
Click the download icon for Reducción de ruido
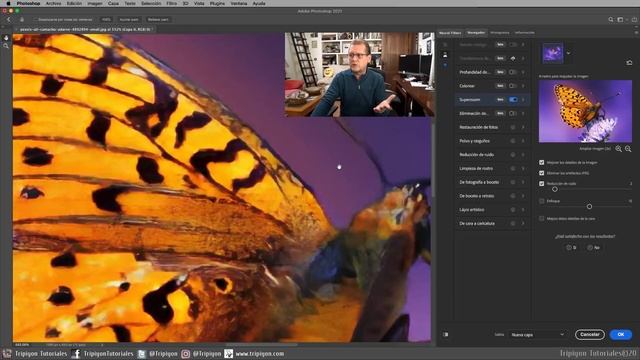[513, 155]
